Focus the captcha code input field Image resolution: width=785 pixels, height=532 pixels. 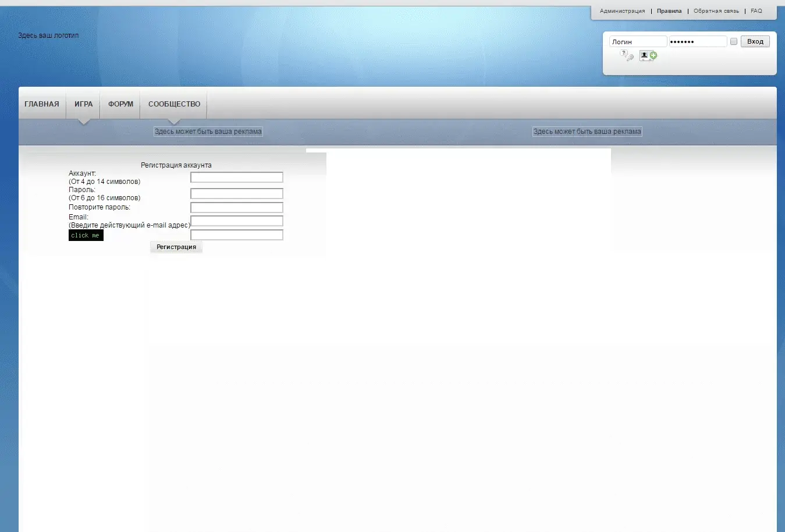pos(237,235)
